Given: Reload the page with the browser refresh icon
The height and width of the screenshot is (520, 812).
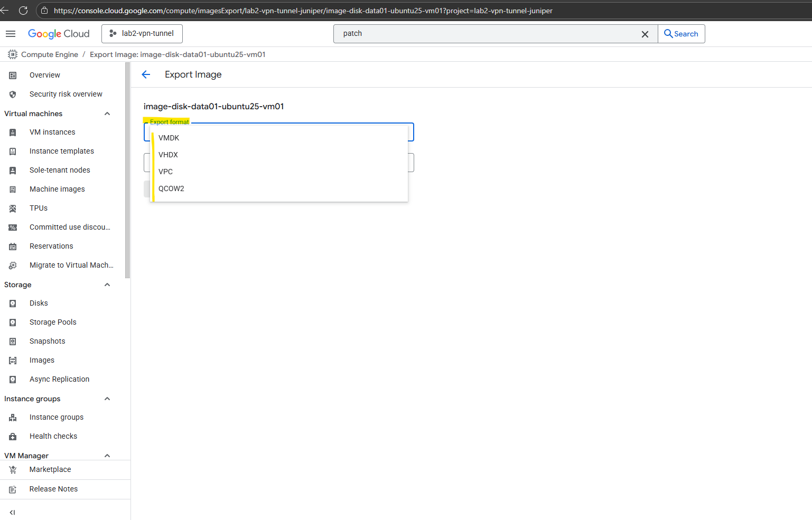Looking at the screenshot, I should click(x=23, y=11).
